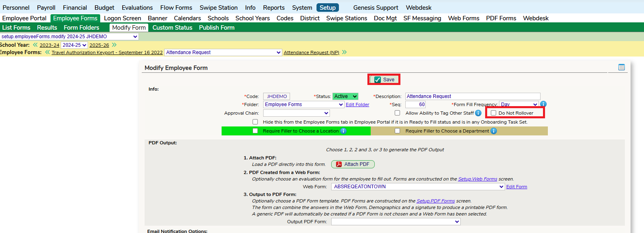Open the Budget menu
The width and height of the screenshot is (644, 233).
pyautogui.click(x=104, y=7)
